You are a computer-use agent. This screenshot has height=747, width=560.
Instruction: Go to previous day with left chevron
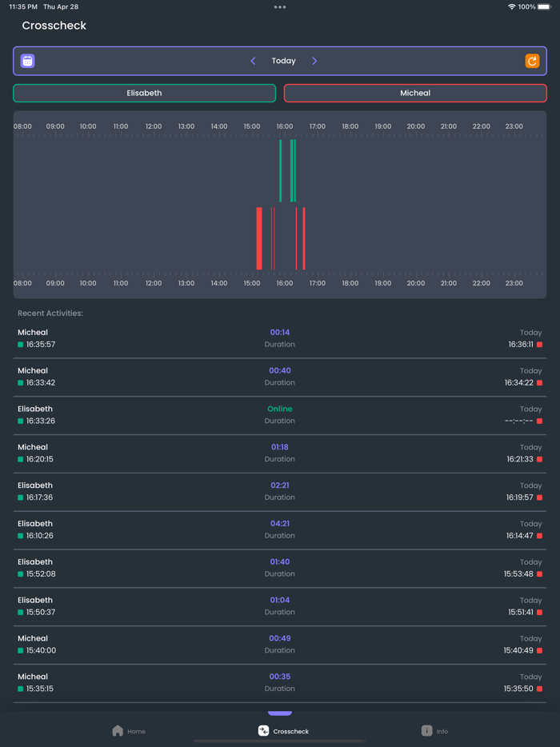click(253, 61)
